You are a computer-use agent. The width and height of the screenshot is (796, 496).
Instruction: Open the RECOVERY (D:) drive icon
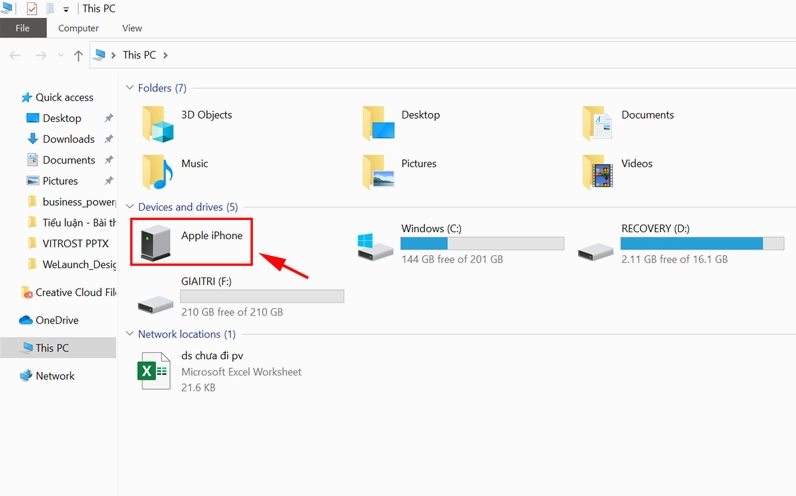coord(596,245)
